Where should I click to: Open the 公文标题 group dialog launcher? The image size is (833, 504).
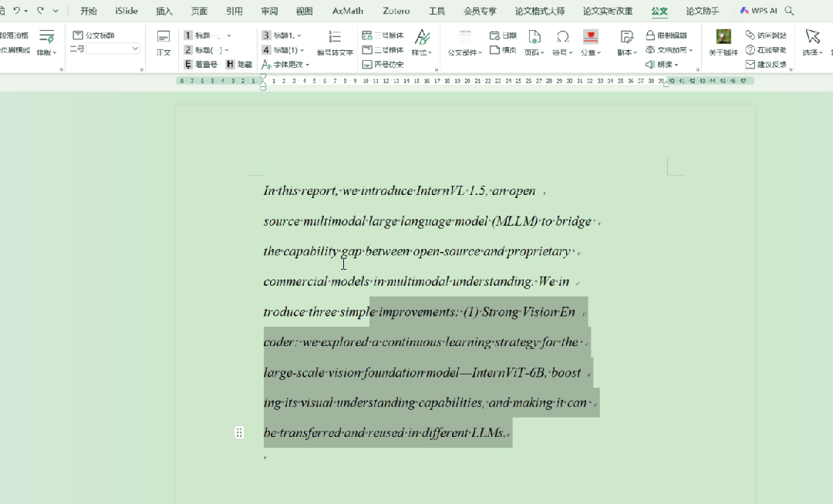click(142, 69)
